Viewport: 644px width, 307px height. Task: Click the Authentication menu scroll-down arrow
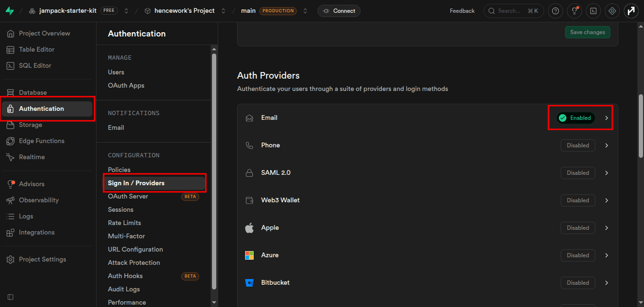(x=214, y=302)
